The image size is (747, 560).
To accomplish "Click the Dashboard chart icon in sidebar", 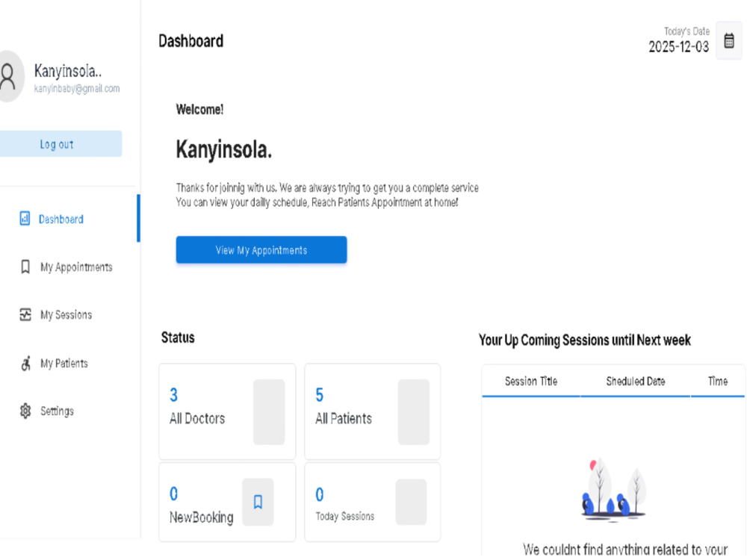I will point(25,219).
